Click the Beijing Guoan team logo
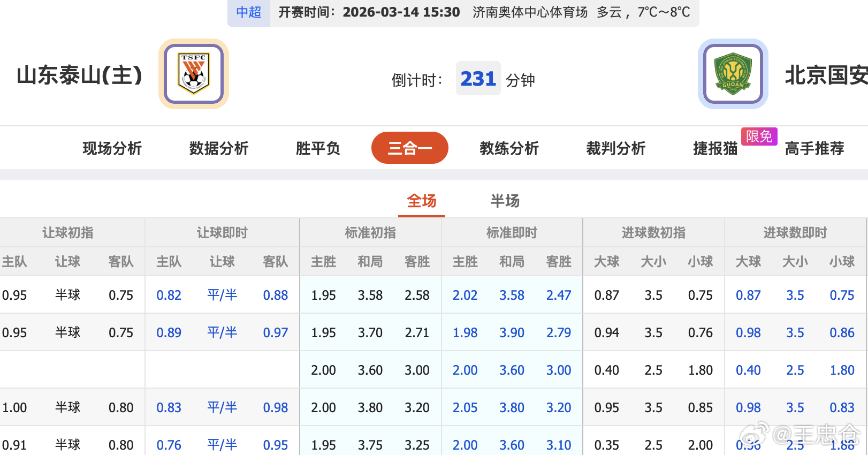The image size is (868, 455). tap(733, 74)
